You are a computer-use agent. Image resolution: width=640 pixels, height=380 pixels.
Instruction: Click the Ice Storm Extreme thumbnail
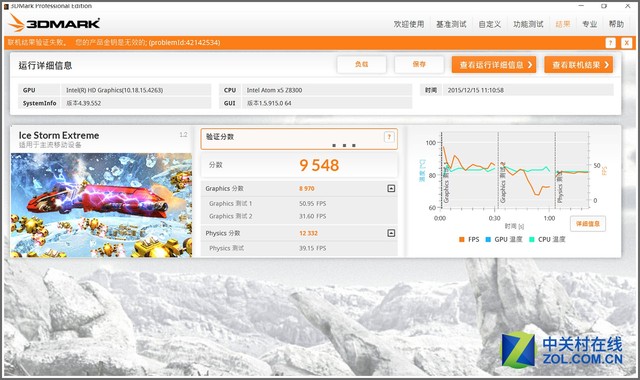pos(101,205)
